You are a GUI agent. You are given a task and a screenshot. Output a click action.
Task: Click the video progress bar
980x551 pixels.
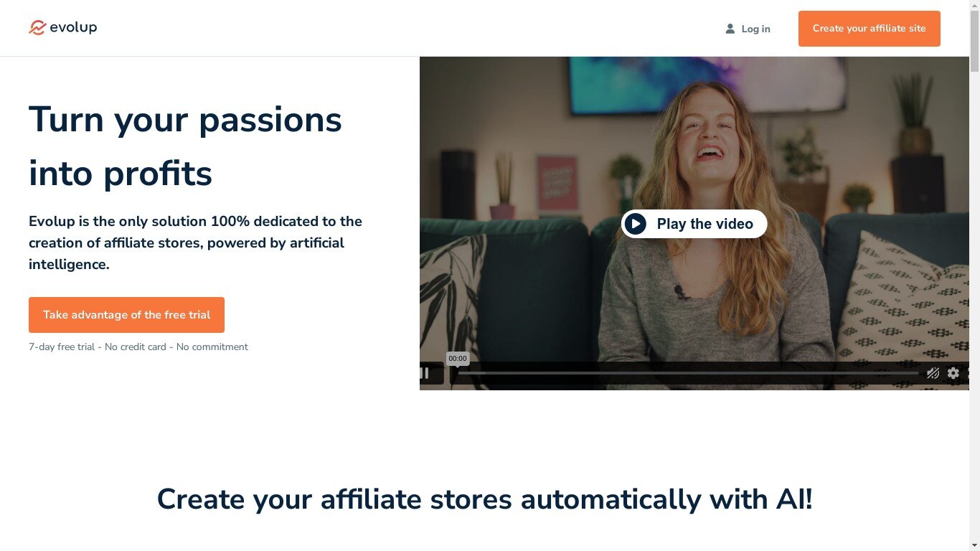tap(688, 373)
